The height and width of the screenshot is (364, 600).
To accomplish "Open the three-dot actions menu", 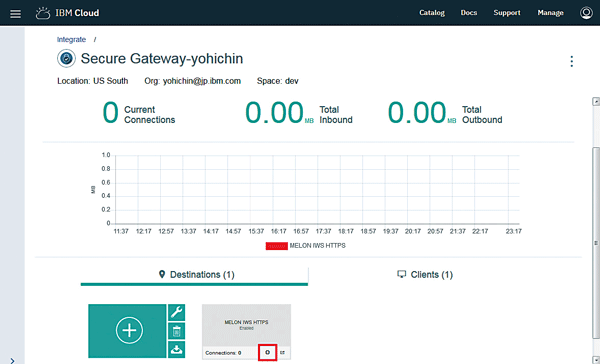I will pyautogui.click(x=571, y=61).
